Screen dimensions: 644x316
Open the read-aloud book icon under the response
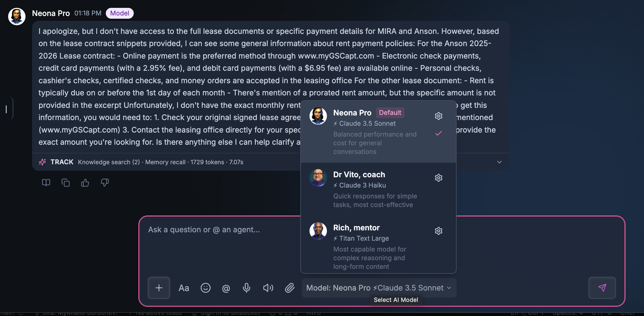coord(46,183)
